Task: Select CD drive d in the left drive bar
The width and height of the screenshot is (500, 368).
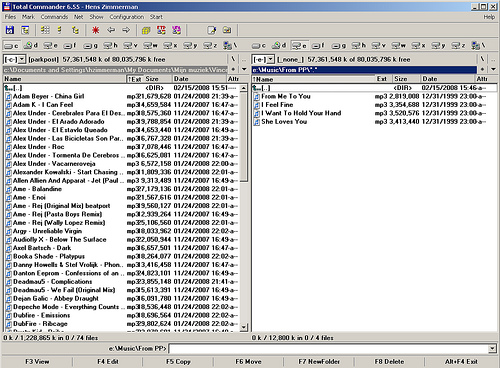Action: click(31, 45)
